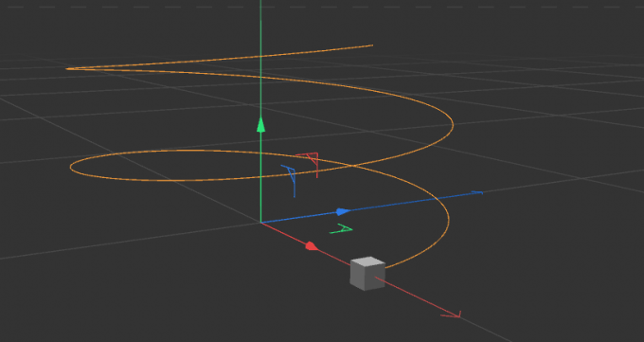The height and width of the screenshot is (342, 644).
Task: Click the top face of the gray cube
Action: tap(368, 262)
